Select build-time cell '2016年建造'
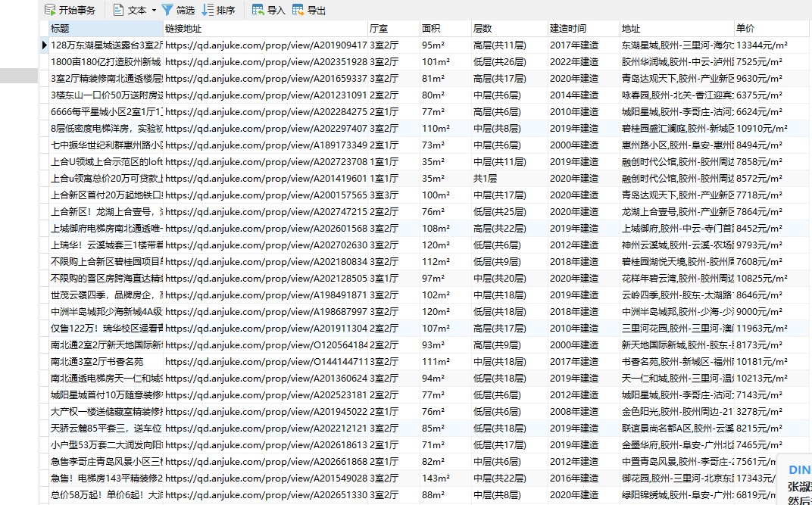 point(583,478)
